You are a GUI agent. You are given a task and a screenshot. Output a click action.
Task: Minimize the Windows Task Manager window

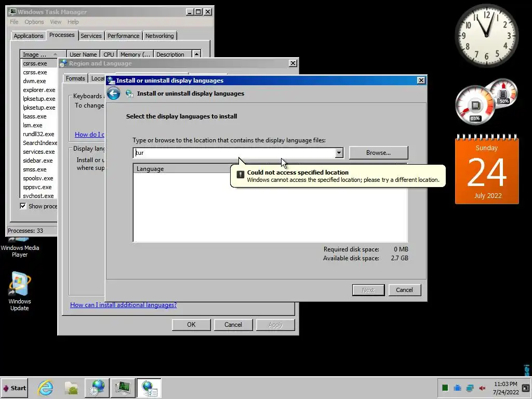pos(190,12)
